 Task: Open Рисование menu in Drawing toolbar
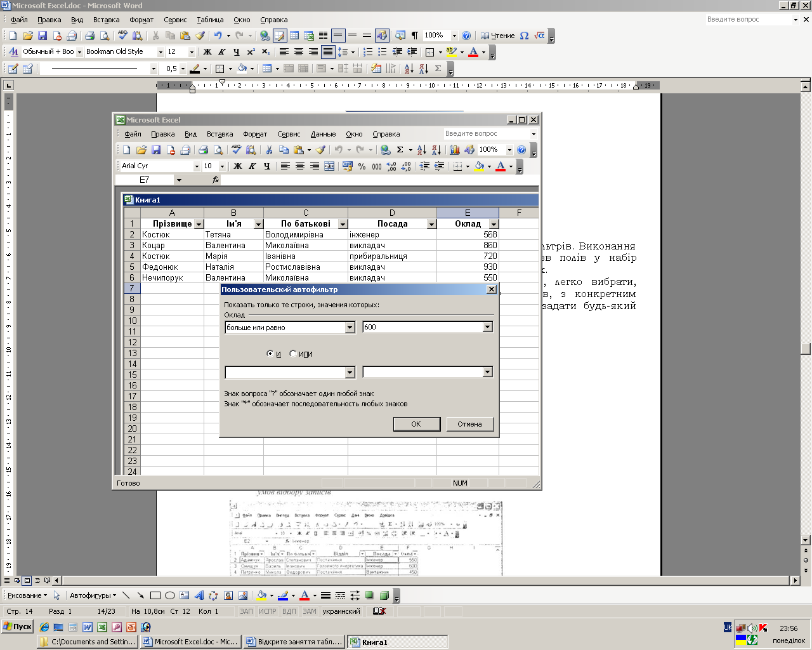27,595
